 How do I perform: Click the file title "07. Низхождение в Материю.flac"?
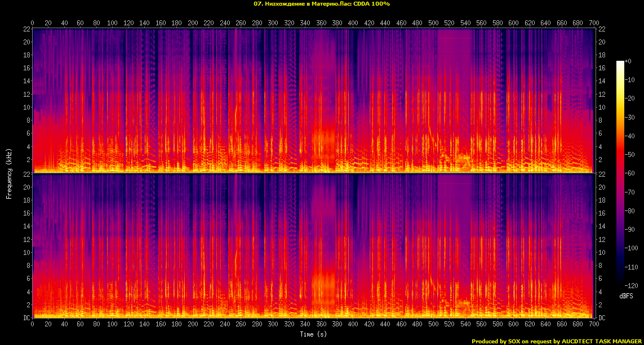point(301,4)
